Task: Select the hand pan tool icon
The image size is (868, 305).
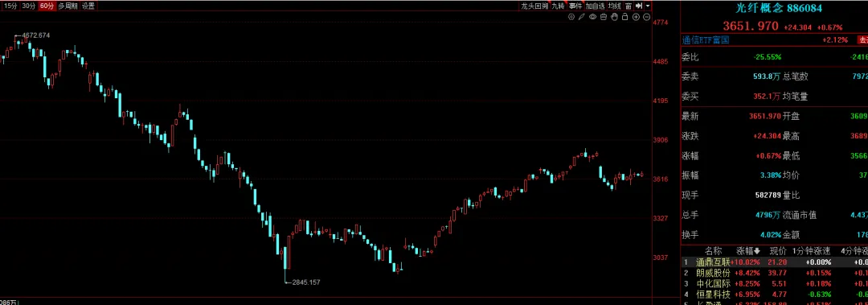Action: tap(614, 17)
